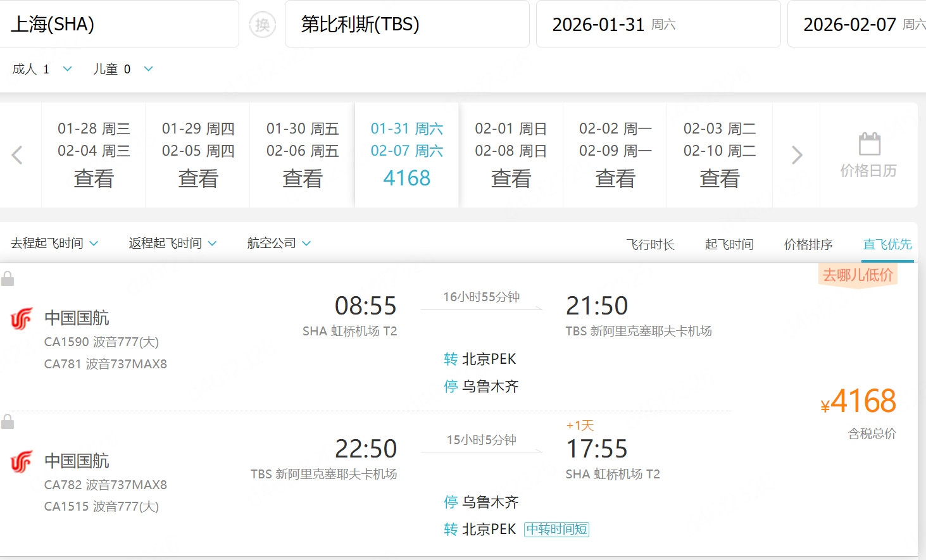Image resolution: width=926 pixels, height=560 pixels.
Task: Click Air China logo on return flight
Action: [22, 462]
